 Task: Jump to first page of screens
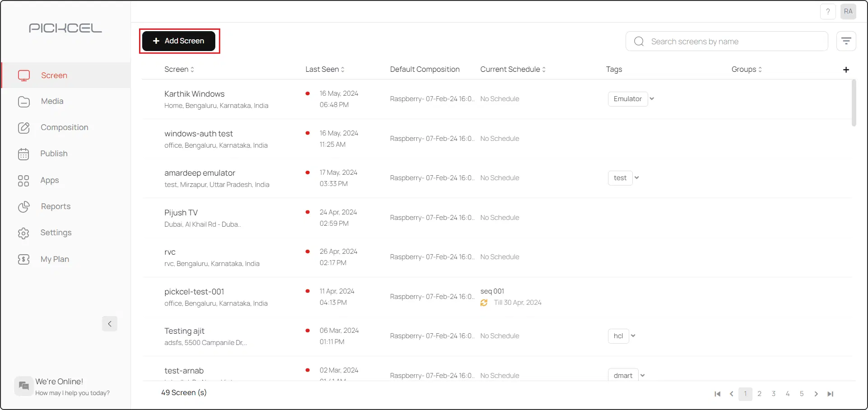(717, 394)
